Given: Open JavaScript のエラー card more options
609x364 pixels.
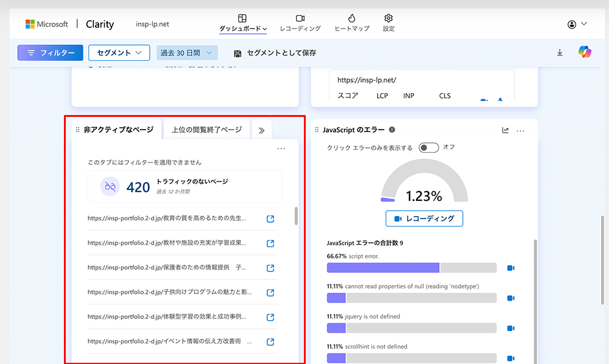Looking at the screenshot, I should coord(521,131).
